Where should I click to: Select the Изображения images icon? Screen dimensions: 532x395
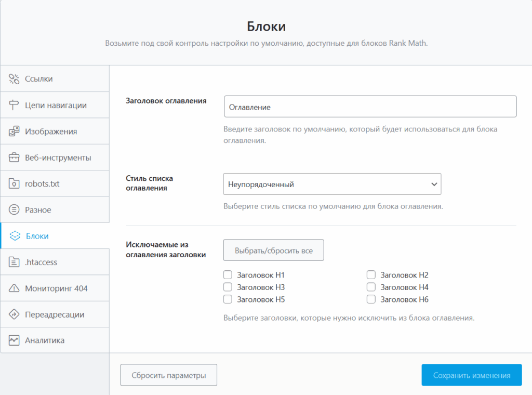15,131
